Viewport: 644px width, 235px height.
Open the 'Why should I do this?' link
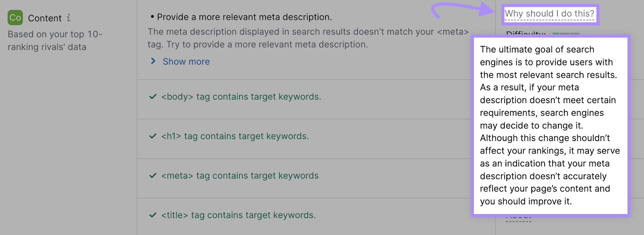(549, 14)
